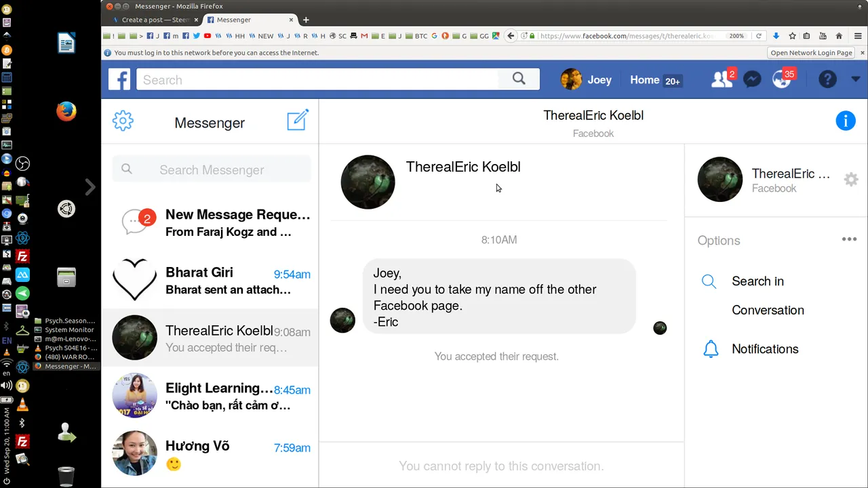Viewport: 868px width, 488px height.
Task: Open the BTC bookmarks folder
Action: pyautogui.click(x=417, y=36)
